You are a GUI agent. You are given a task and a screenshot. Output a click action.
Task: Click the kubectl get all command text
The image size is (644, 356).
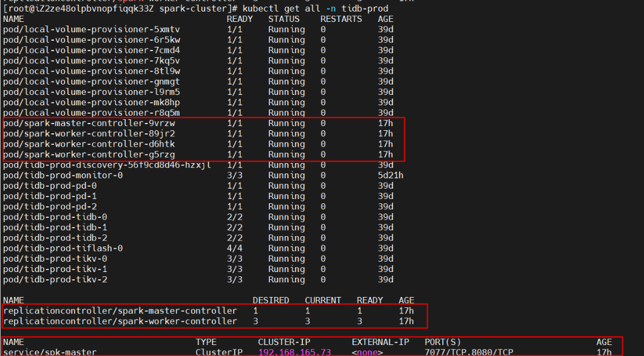(x=315, y=9)
